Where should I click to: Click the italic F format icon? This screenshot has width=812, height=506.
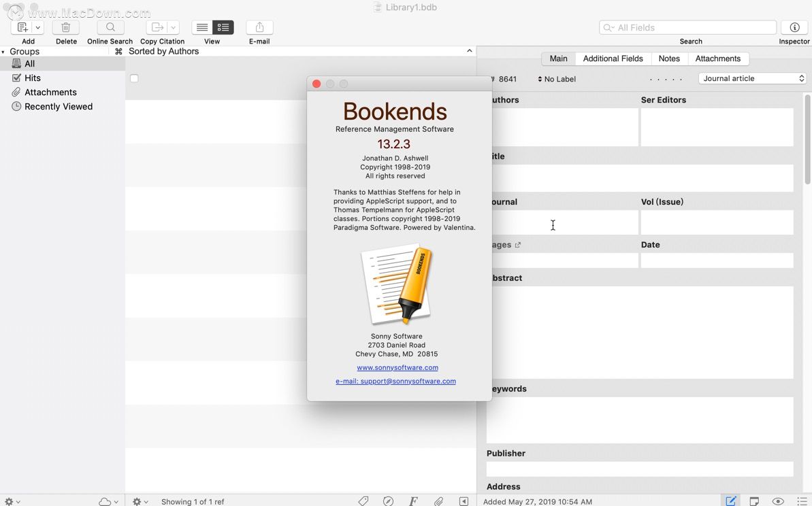(x=413, y=501)
